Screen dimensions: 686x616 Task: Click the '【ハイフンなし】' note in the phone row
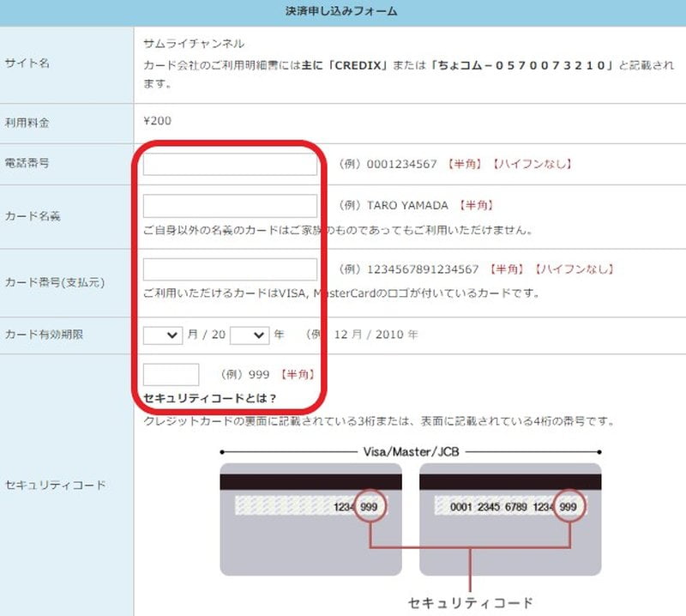click(533, 164)
